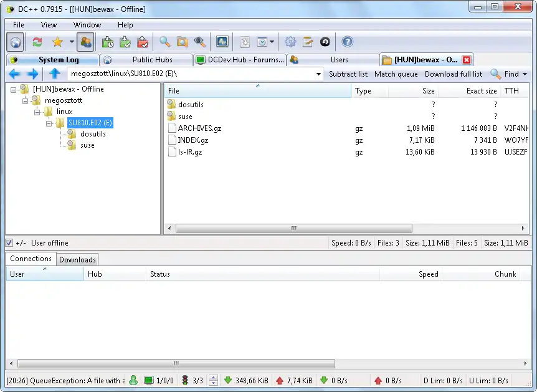Viewport: 537px width, 392px height.
Task: Go forward with the blue right arrow
Action: click(x=33, y=74)
